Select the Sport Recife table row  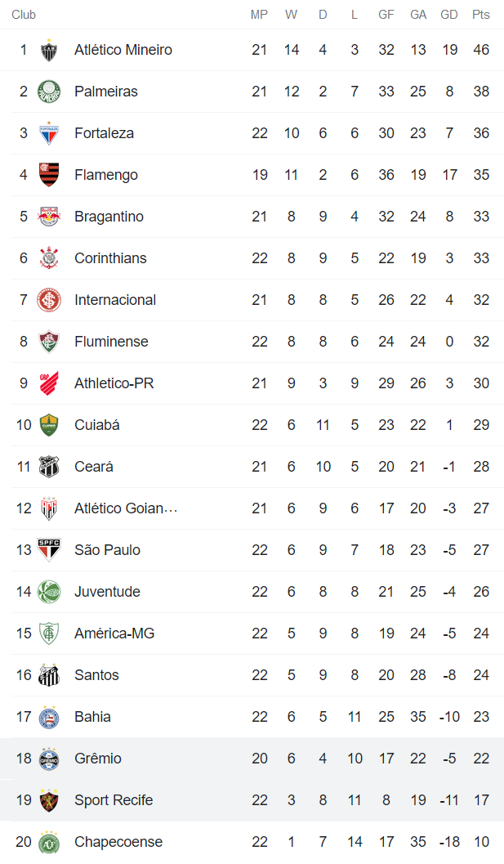pos(252,800)
